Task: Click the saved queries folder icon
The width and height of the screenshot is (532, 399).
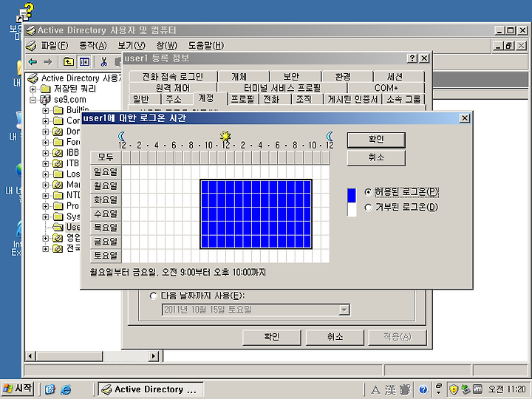Action: [x=46, y=89]
